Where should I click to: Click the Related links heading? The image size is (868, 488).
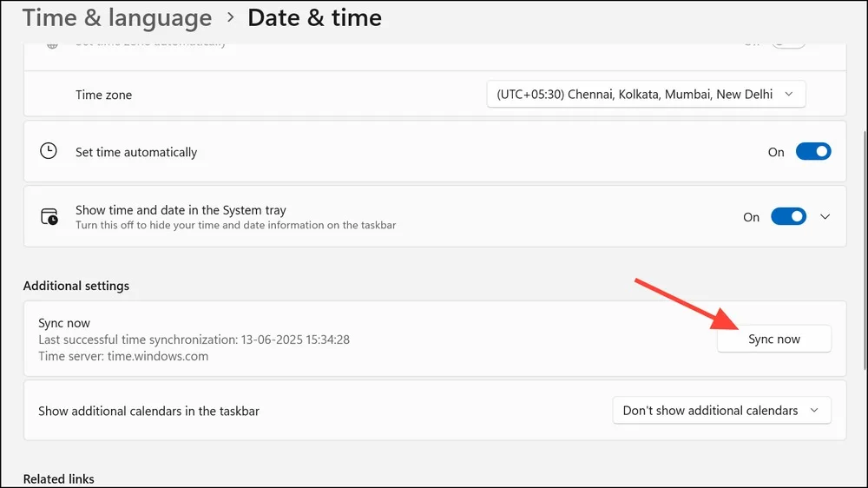coord(59,479)
